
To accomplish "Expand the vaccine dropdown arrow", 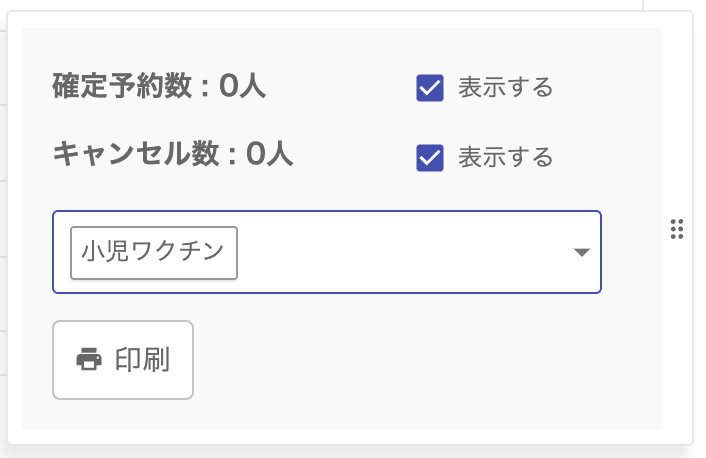I will click(582, 252).
